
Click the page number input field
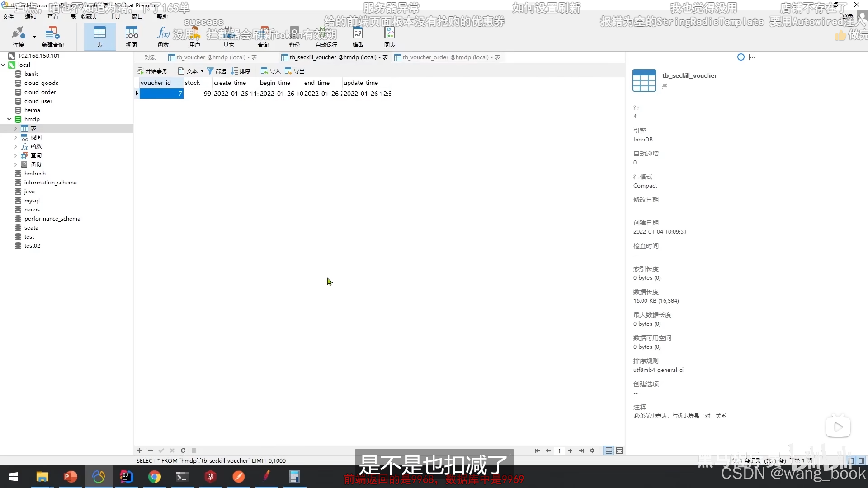tap(560, 450)
